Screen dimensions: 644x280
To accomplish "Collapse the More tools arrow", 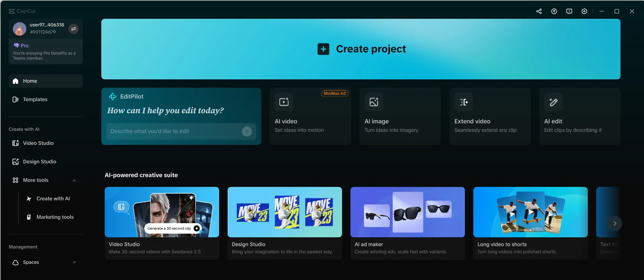I will (74, 181).
